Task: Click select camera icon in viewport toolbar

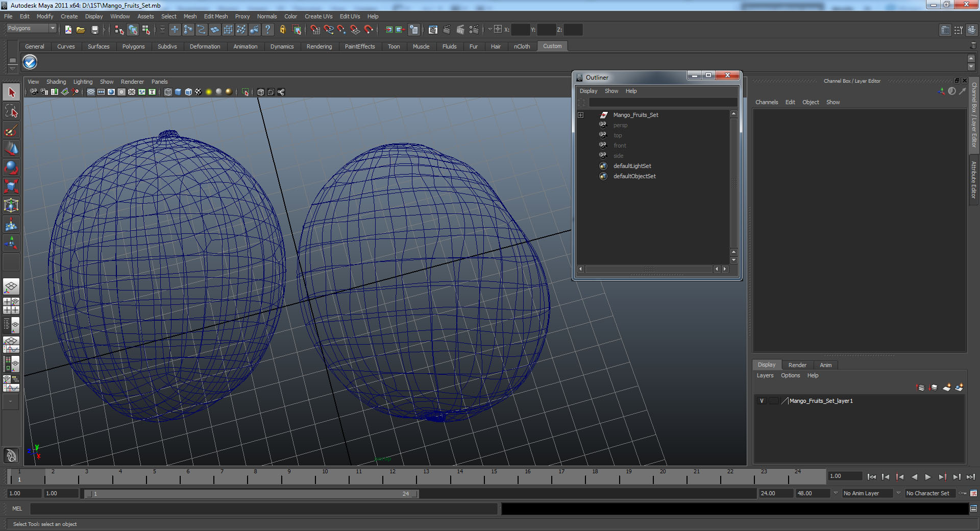Action: point(34,92)
